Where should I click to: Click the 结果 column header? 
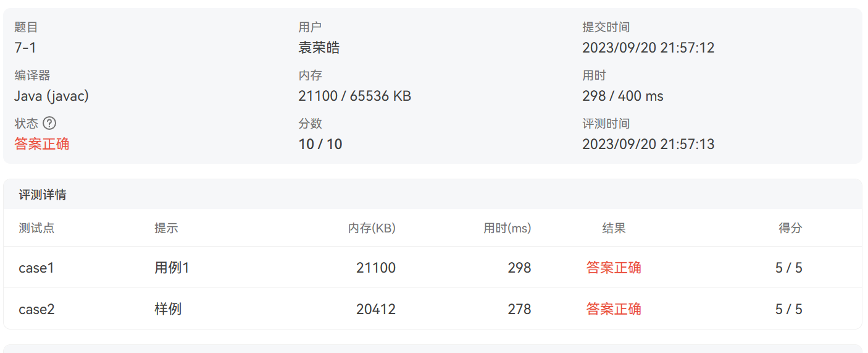click(x=614, y=228)
